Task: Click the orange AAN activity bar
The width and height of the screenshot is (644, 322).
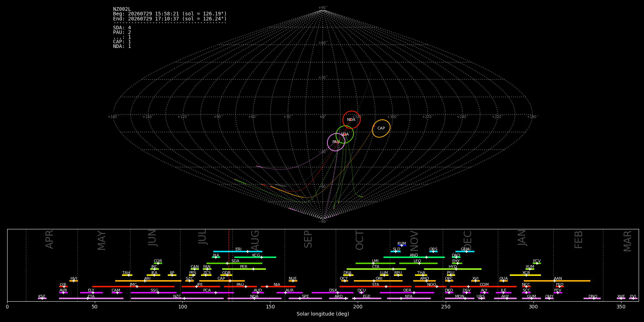Action: pyautogui.click(x=557, y=281)
